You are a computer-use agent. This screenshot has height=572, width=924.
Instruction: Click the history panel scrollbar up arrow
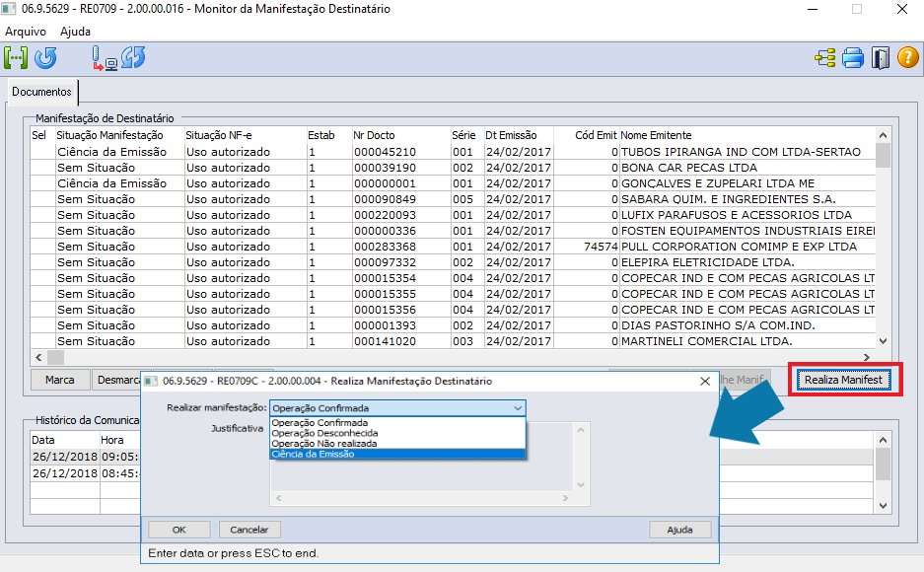pyautogui.click(x=883, y=440)
